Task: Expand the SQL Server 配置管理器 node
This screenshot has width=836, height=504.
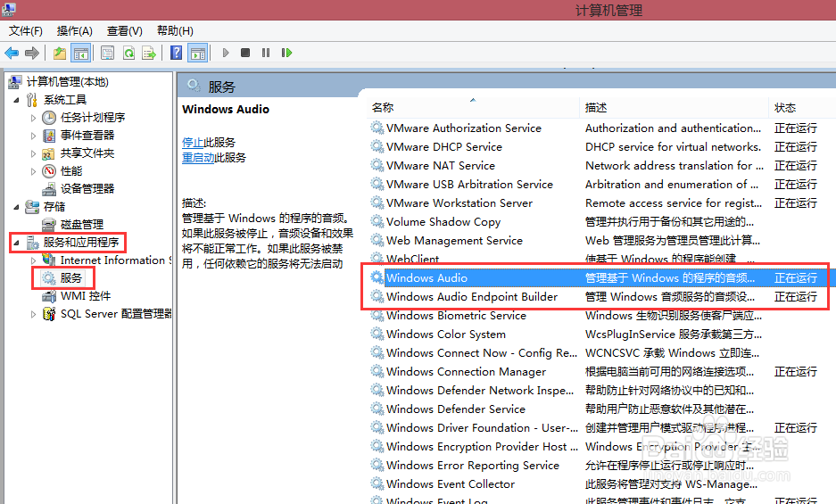Action: 34,314
